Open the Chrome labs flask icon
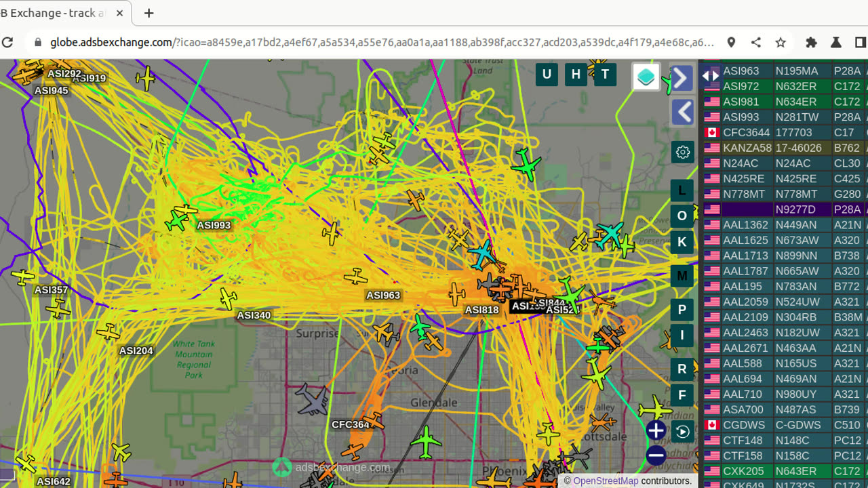 [x=835, y=42]
